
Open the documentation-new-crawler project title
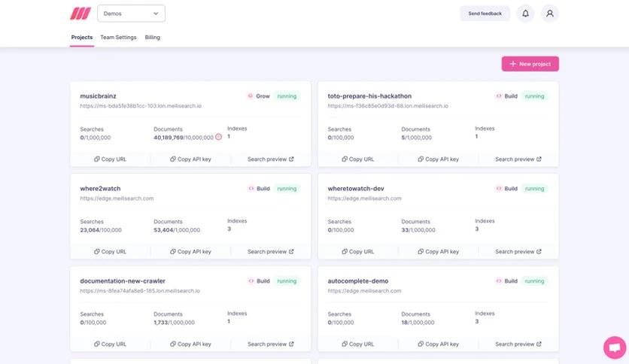click(x=123, y=281)
